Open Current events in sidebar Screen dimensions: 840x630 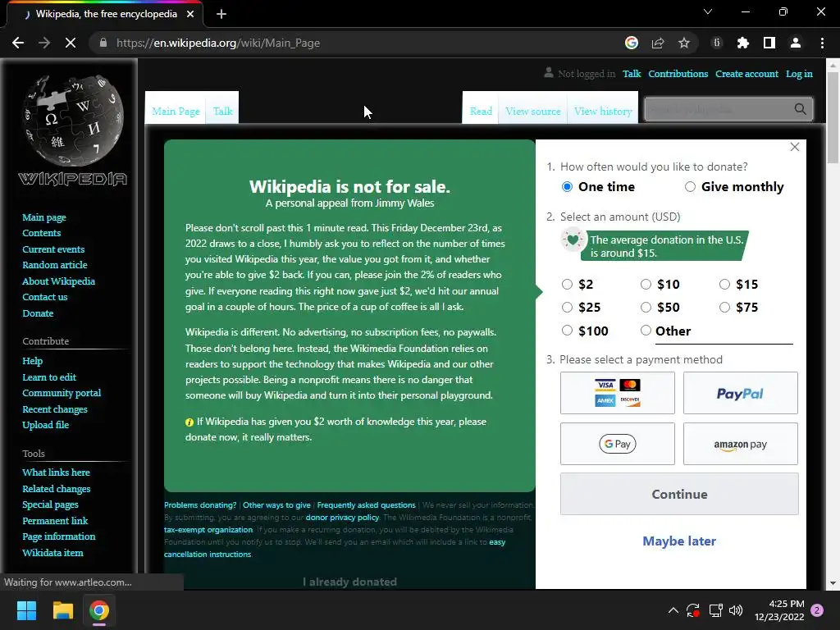(x=53, y=249)
